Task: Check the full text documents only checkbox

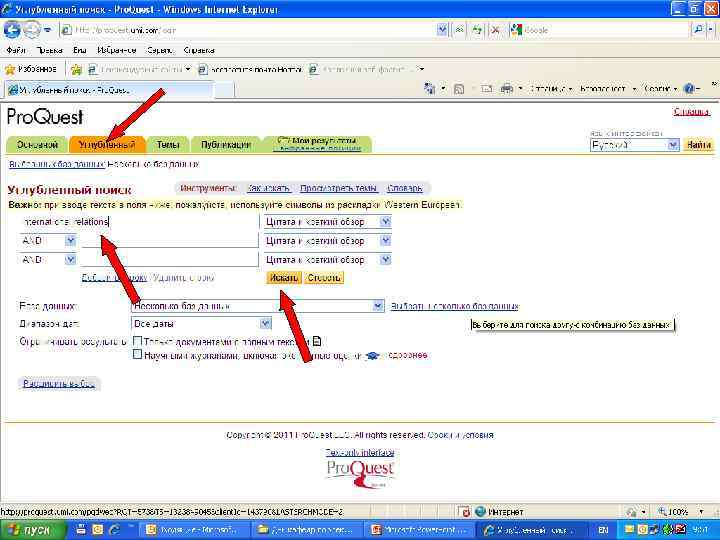Action: (137, 341)
